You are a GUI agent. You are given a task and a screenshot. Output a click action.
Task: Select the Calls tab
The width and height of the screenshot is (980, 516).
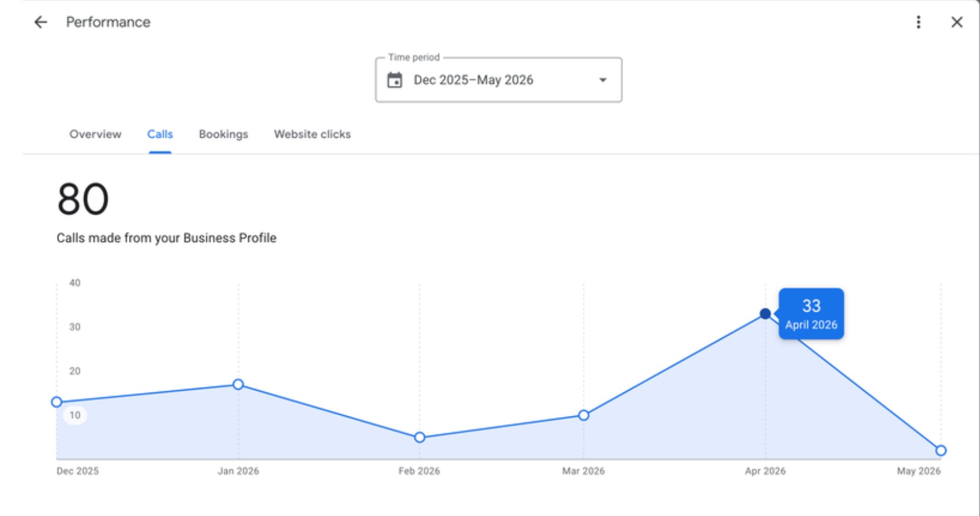[160, 134]
